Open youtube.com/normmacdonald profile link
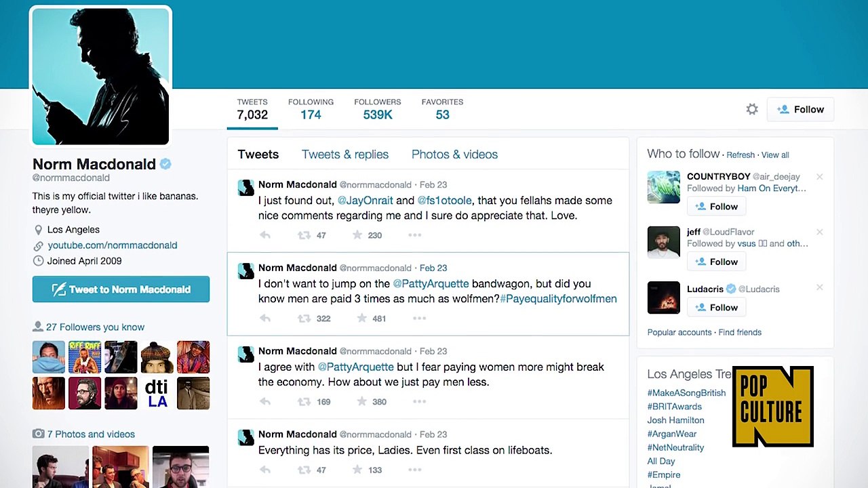The height and width of the screenshot is (488, 868). coord(113,245)
